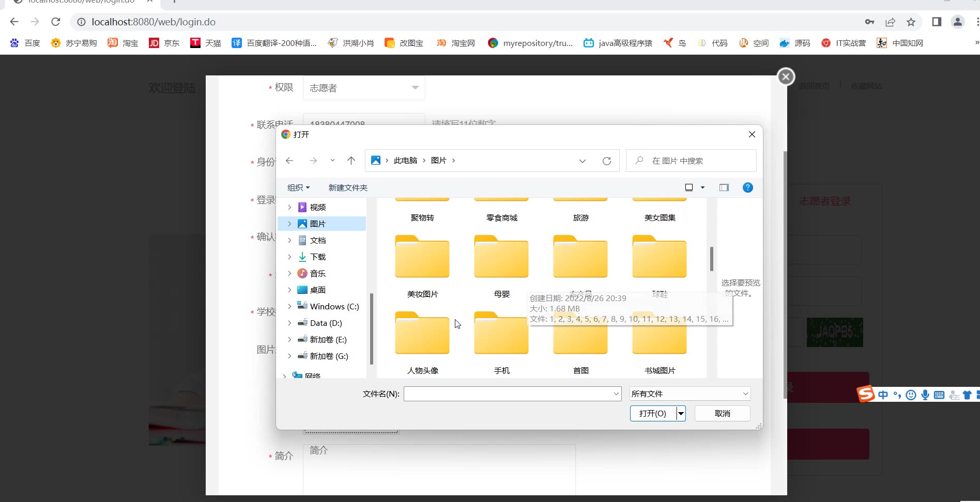This screenshot has width=980, height=502.
Task: Open the view mode dropdown arrow
Action: click(x=702, y=187)
